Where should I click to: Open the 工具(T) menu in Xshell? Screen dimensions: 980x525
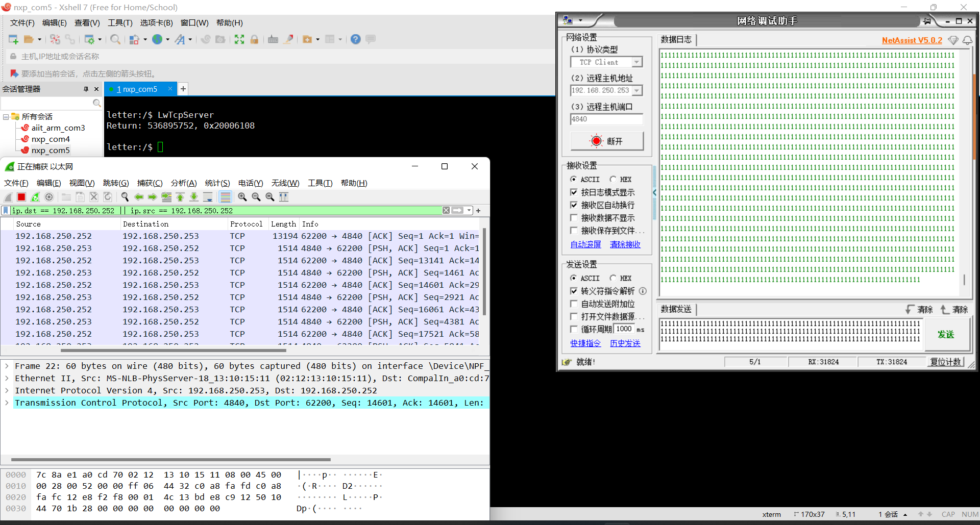pos(120,23)
